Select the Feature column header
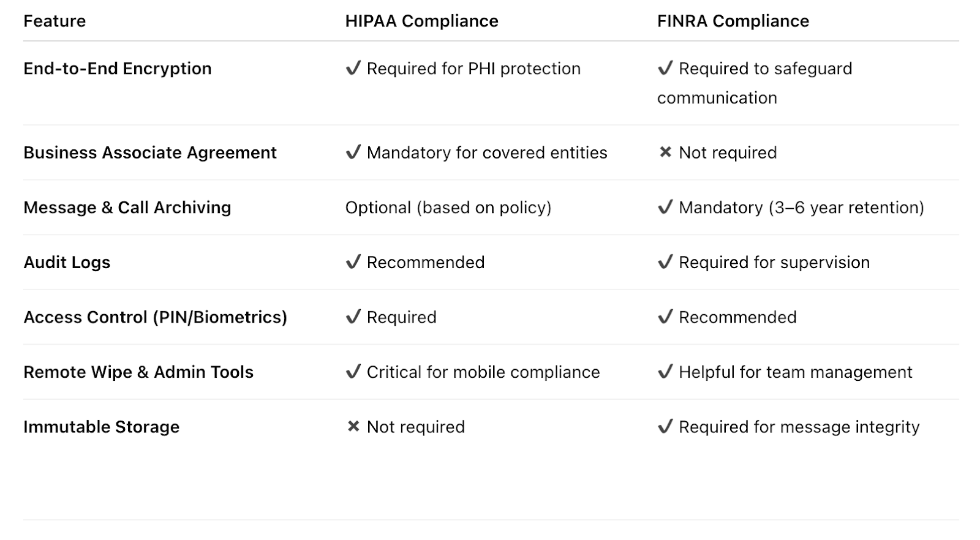 tap(55, 21)
